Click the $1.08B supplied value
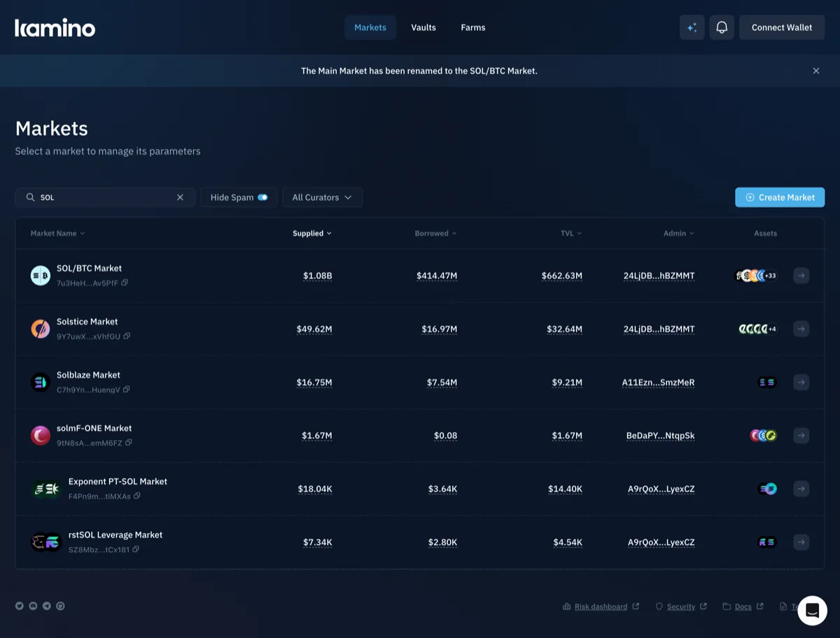 pyautogui.click(x=317, y=276)
